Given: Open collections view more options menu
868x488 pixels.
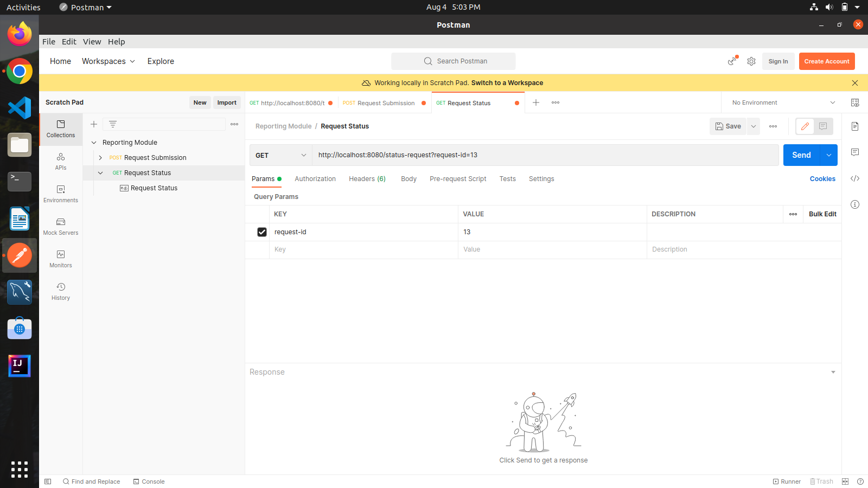Looking at the screenshot, I should (x=234, y=124).
